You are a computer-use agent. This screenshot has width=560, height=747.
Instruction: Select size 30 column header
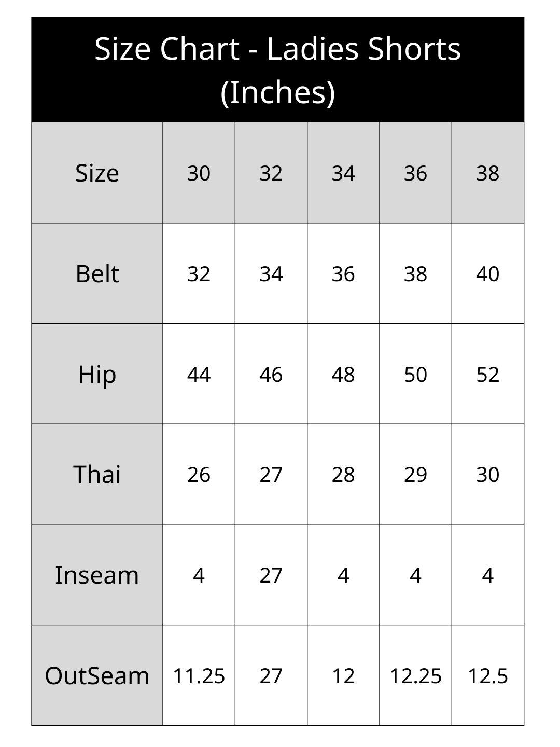tap(199, 173)
